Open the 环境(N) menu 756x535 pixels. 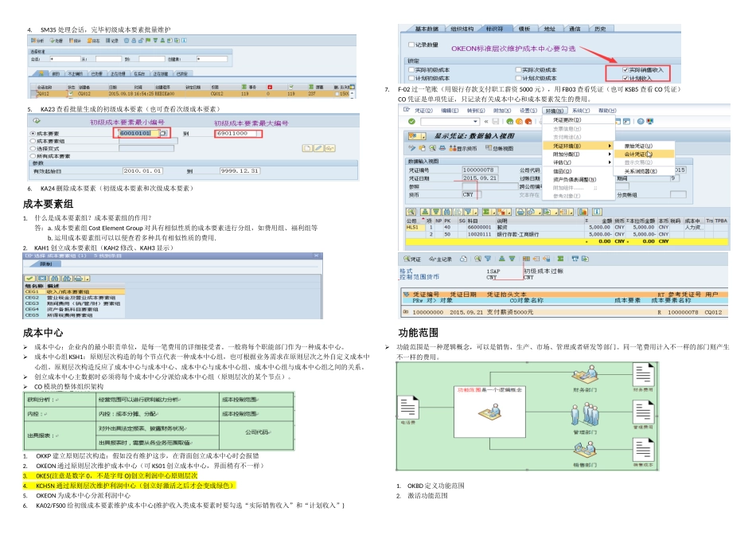tap(554, 111)
